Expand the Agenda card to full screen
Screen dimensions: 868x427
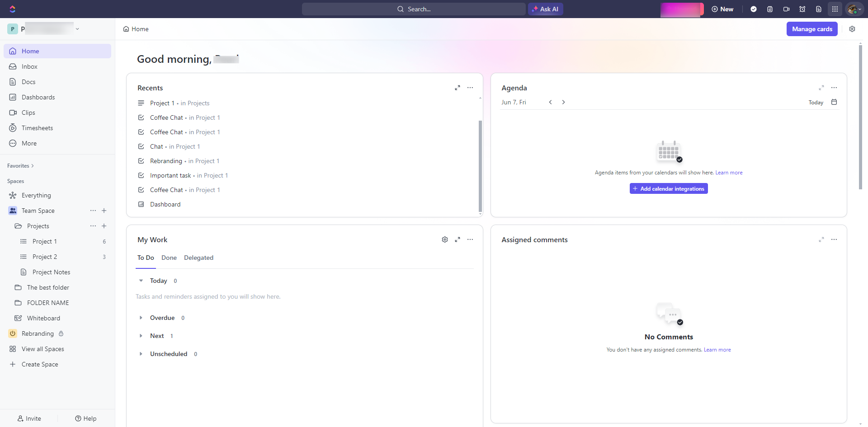click(821, 88)
